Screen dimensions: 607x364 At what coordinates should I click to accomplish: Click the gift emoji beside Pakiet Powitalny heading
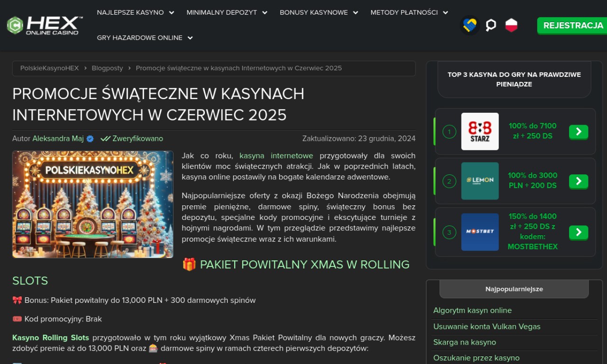click(189, 264)
